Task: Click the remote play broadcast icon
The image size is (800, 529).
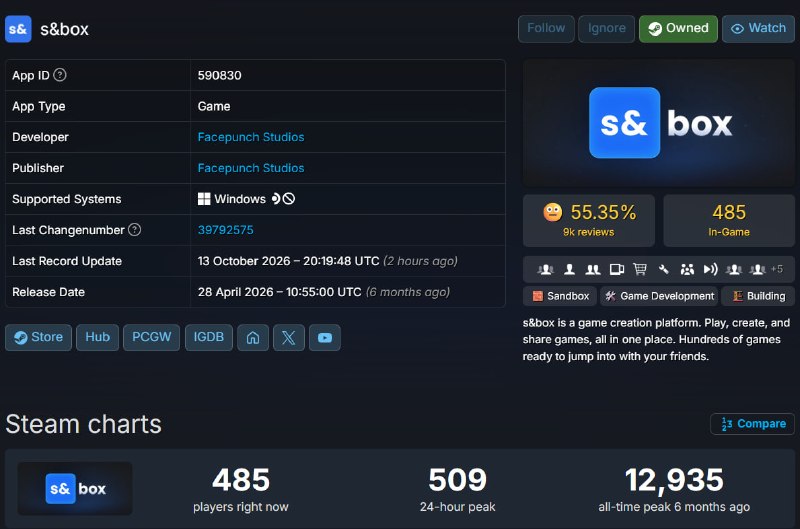Action: point(711,269)
